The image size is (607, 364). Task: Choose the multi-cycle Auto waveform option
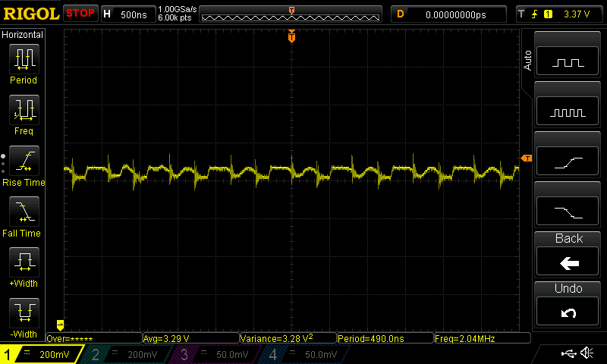568,111
